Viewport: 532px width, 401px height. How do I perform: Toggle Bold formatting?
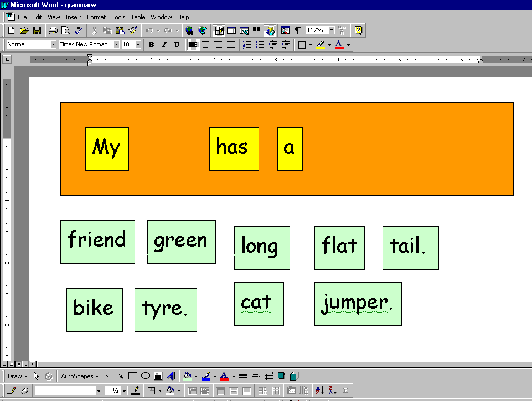click(x=151, y=44)
